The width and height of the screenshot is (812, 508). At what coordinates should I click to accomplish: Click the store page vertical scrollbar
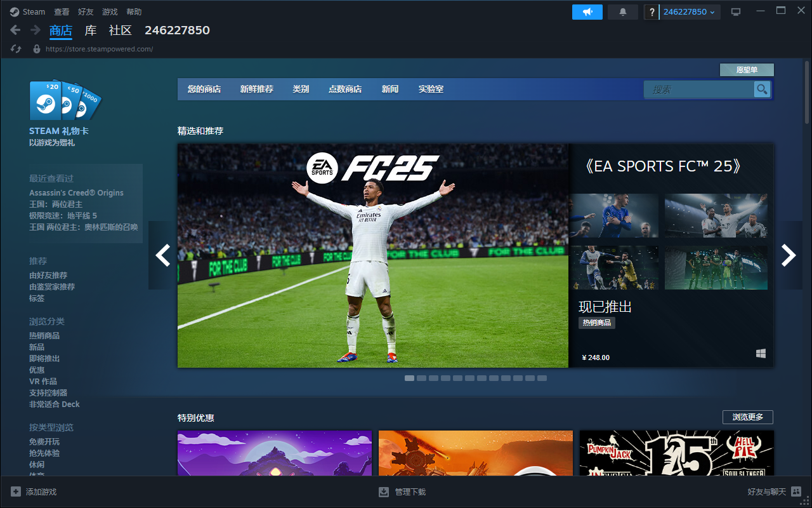(x=808, y=92)
